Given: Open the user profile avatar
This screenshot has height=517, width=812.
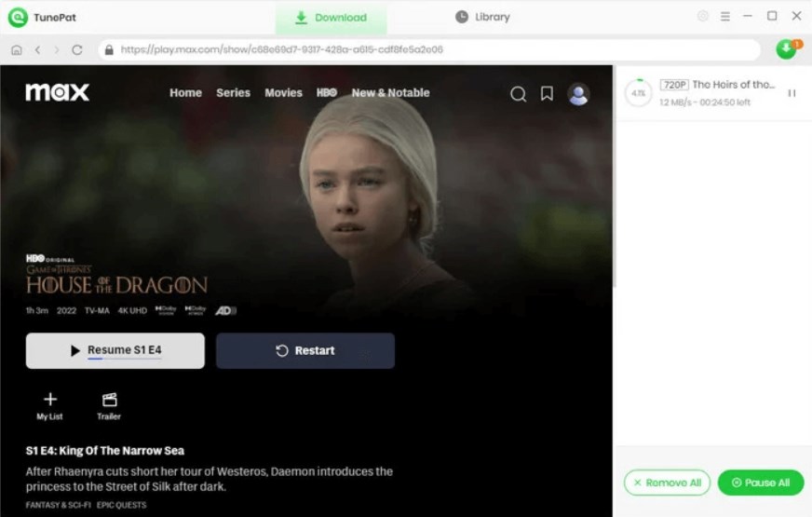Looking at the screenshot, I should point(578,94).
